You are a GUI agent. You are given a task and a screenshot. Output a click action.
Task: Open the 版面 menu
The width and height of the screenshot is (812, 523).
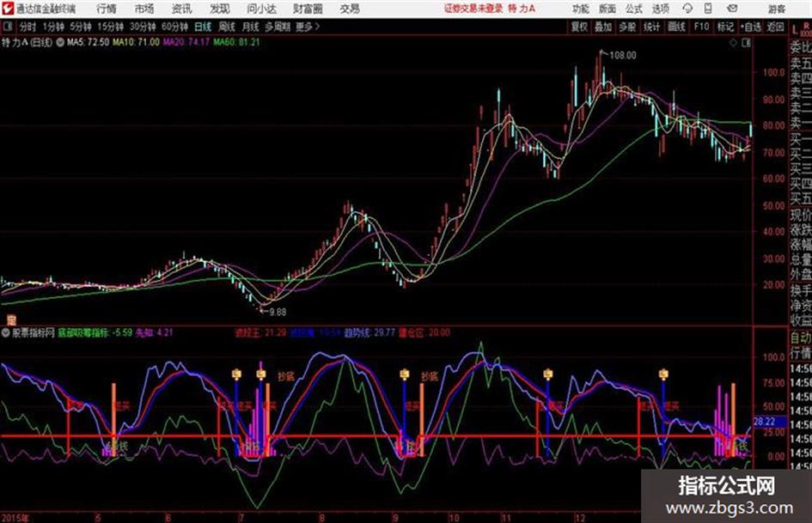(x=607, y=9)
